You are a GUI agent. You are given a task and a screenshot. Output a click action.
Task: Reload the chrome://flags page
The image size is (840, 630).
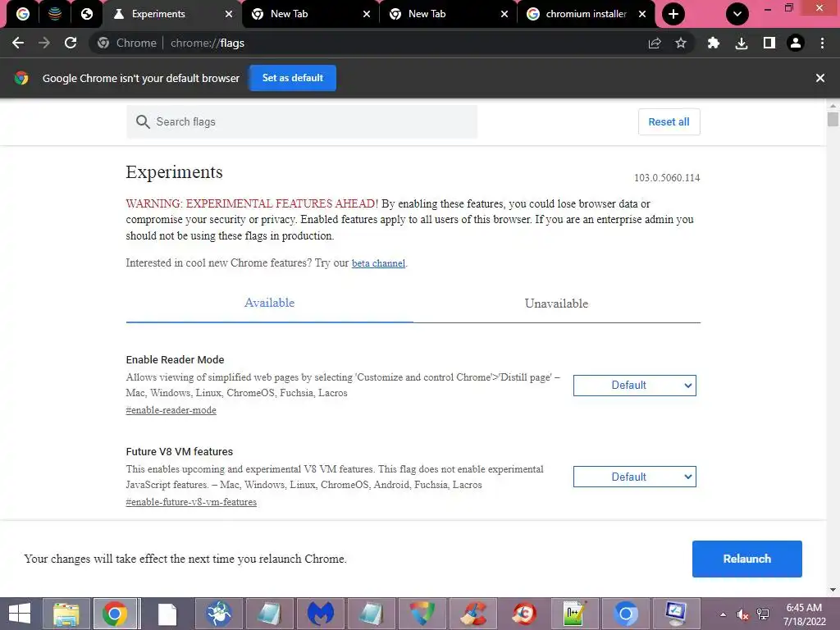(x=71, y=43)
